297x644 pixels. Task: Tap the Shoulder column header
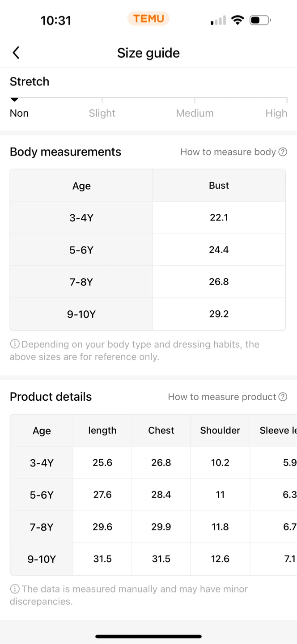(x=220, y=430)
